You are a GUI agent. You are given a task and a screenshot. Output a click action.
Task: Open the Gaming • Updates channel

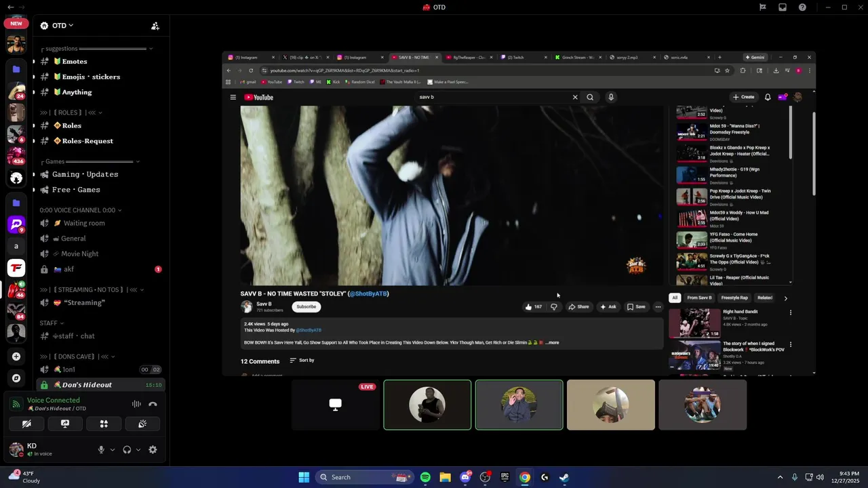point(102,174)
